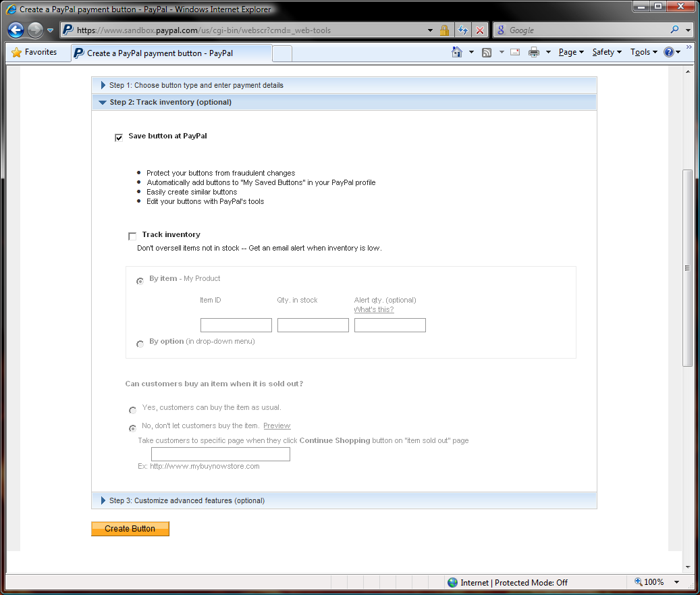The height and width of the screenshot is (595, 700).
Task: Collapse Step 2: Track inventory section
Action: pyautogui.click(x=344, y=102)
